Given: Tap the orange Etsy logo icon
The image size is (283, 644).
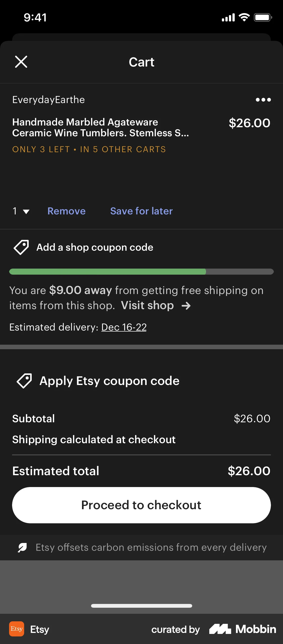Looking at the screenshot, I should (16, 629).
